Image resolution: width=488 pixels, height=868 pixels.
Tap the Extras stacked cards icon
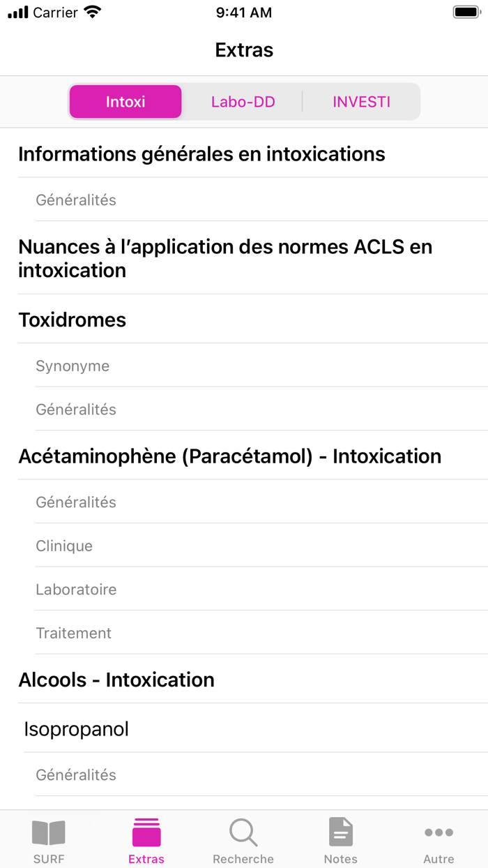146,833
